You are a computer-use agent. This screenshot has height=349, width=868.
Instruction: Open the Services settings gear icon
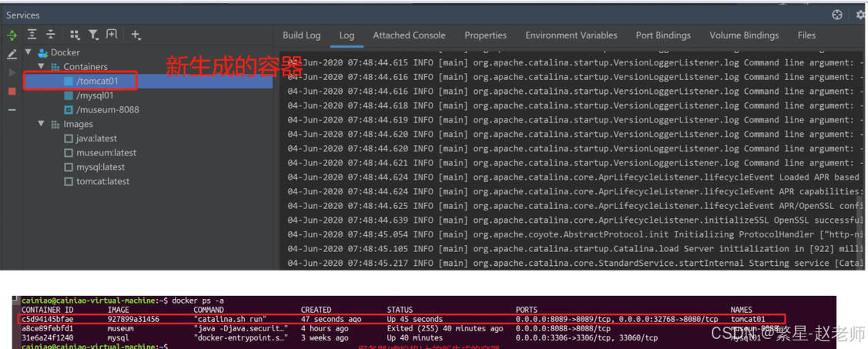pyautogui.click(x=861, y=15)
